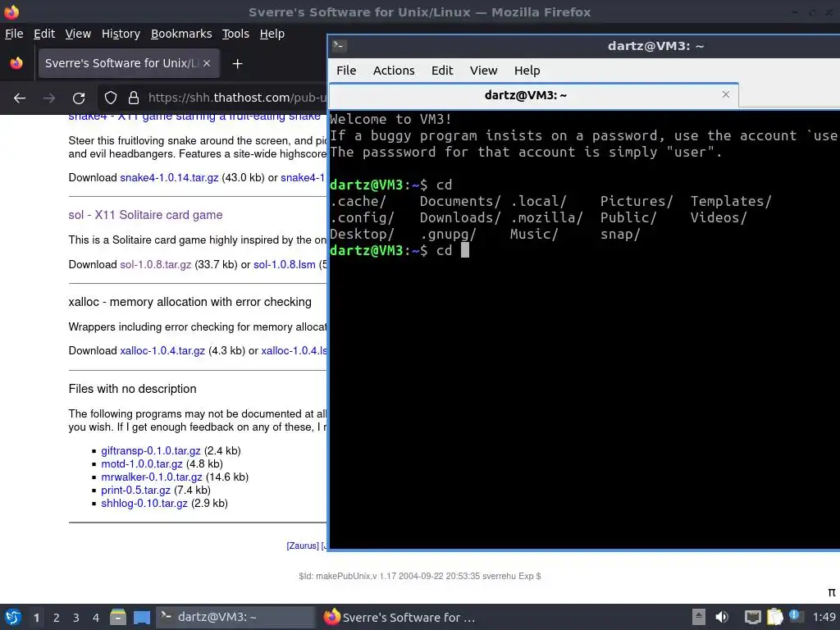Download motd-1.0.0.tar.gz link
Viewport: 840px width, 630px height.
click(141, 464)
